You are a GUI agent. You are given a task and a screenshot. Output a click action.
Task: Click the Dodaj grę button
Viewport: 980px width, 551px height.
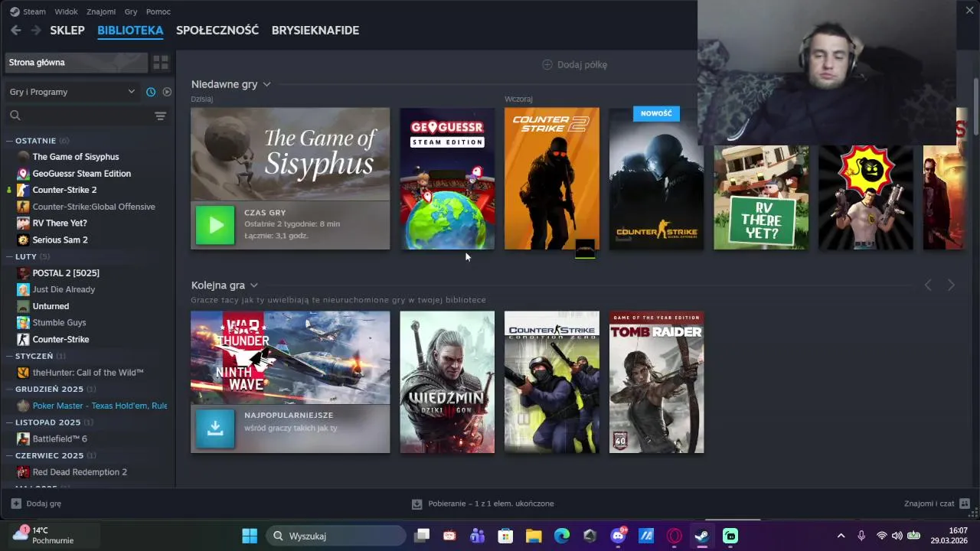(36, 504)
